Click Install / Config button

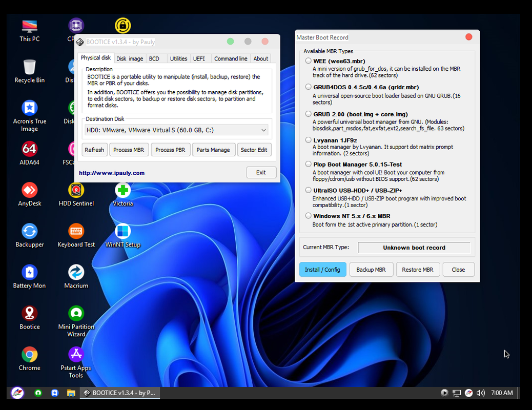pyautogui.click(x=322, y=270)
